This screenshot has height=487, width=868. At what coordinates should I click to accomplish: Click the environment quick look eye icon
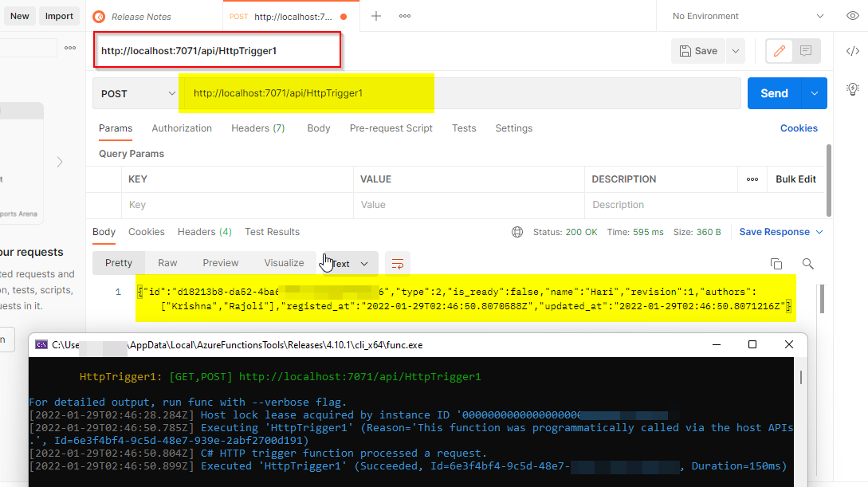[x=853, y=16]
